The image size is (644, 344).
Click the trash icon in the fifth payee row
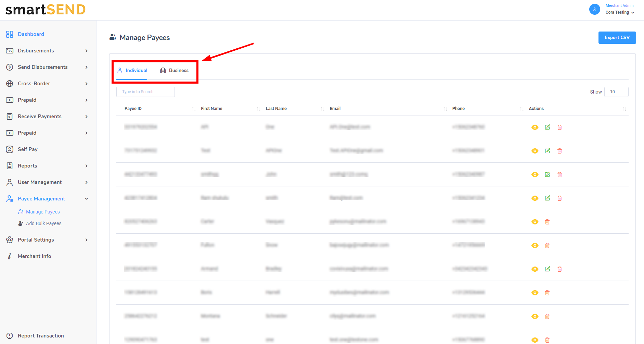(x=547, y=222)
